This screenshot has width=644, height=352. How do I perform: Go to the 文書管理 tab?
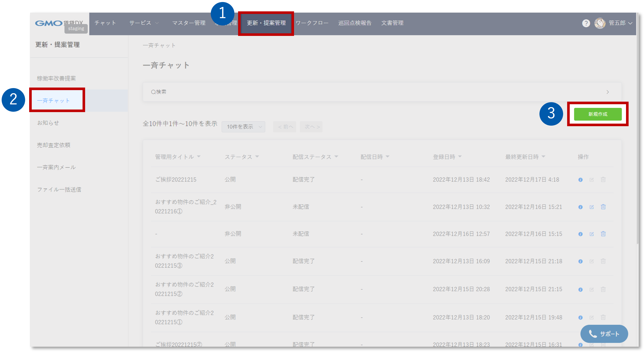[x=392, y=23]
